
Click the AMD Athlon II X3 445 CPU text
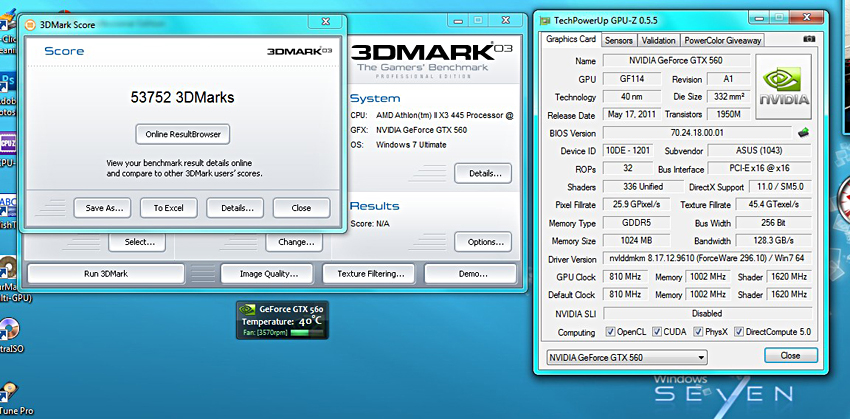pos(445,115)
